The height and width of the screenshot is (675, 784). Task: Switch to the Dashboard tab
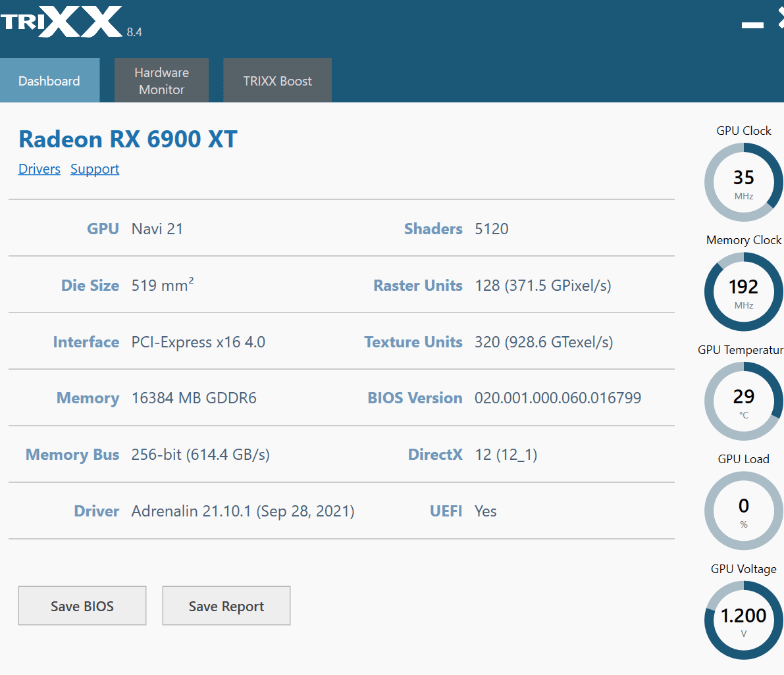[x=49, y=80]
